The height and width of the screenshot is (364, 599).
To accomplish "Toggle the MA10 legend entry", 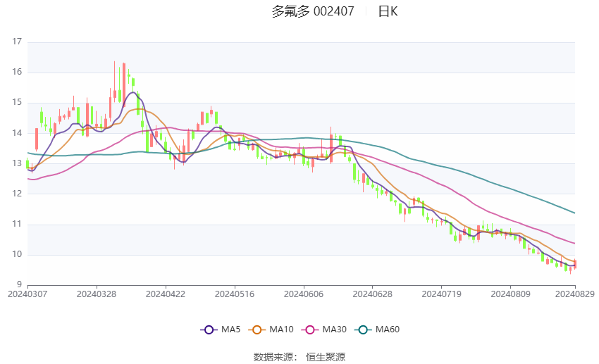I will 271,330.
